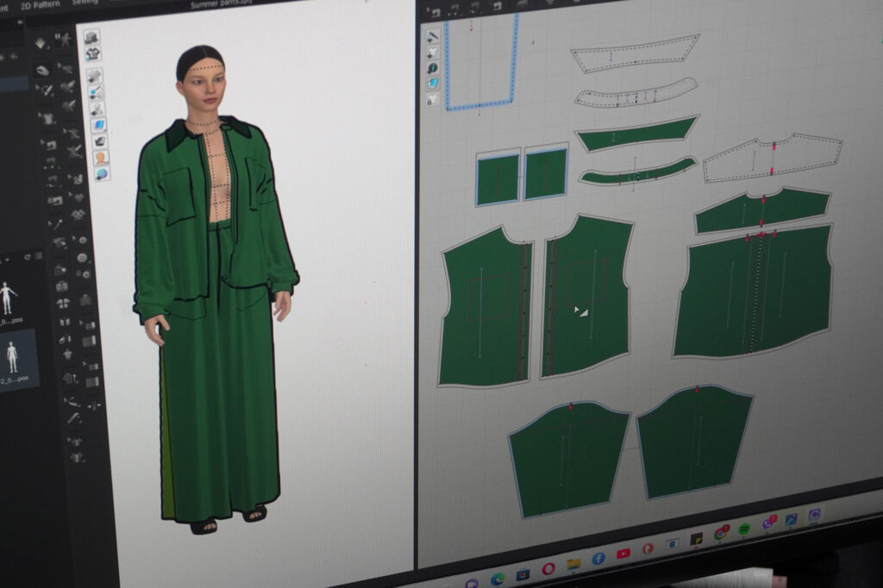Select the green back yoke pattern piece

click(761, 210)
